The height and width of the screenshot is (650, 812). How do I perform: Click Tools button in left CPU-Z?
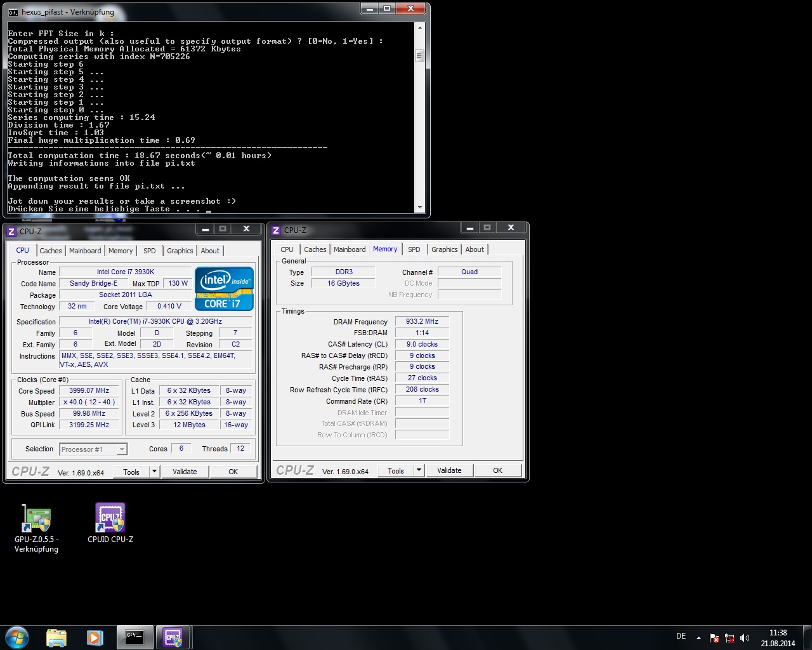pyautogui.click(x=131, y=472)
